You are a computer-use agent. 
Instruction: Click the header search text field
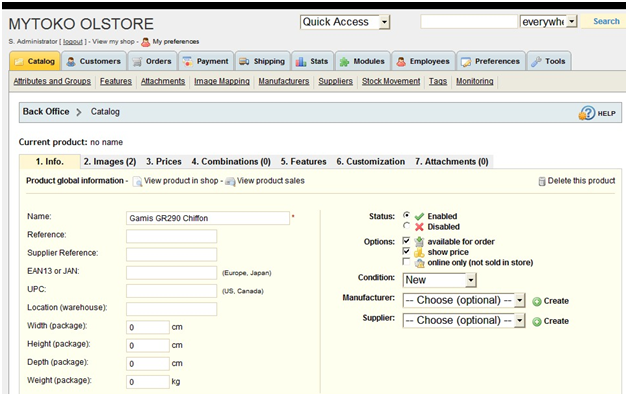pos(469,22)
